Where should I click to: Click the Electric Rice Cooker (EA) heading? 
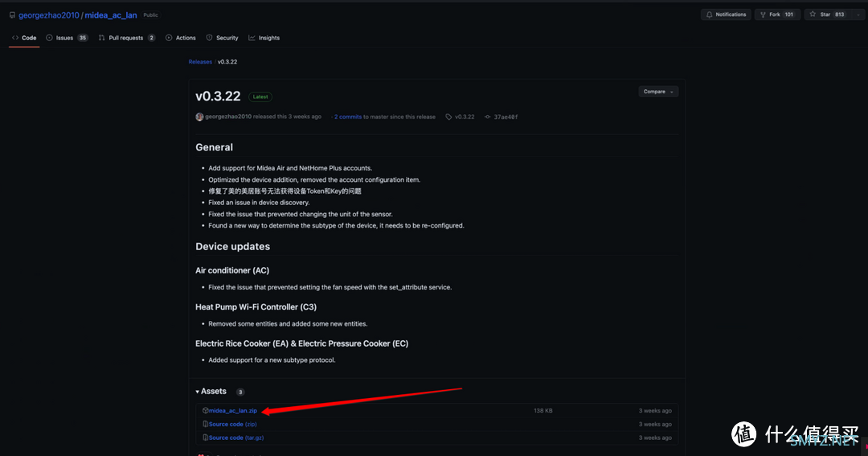click(x=301, y=343)
